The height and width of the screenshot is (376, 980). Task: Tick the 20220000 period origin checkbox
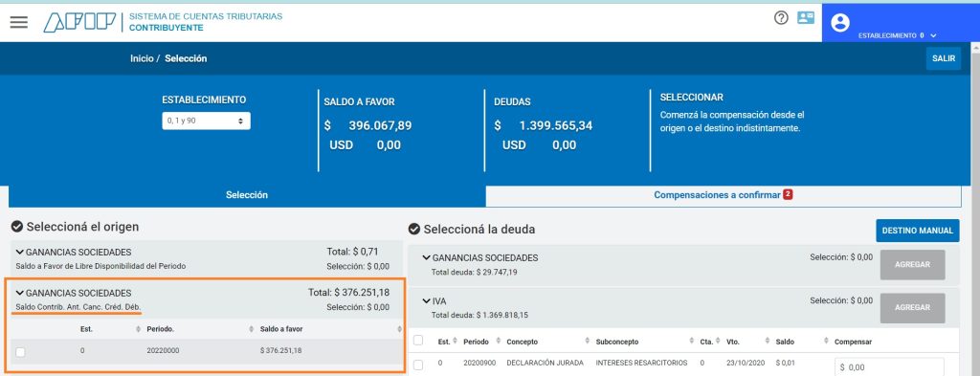point(21,352)
